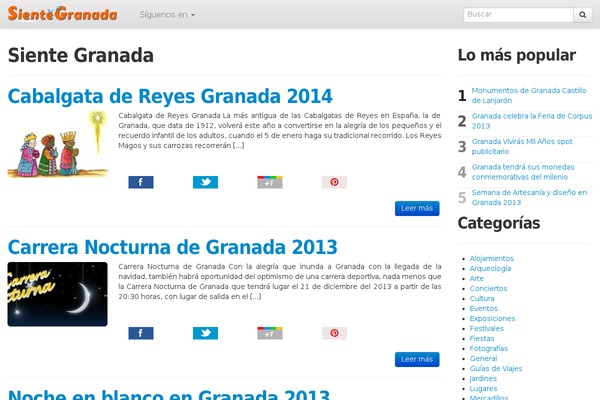
Task: Select the Arqueología category
Action: 490,268
